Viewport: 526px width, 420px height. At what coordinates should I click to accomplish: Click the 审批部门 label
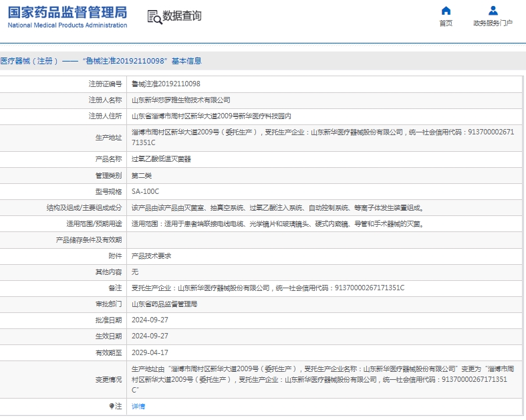tap(108, 304)
